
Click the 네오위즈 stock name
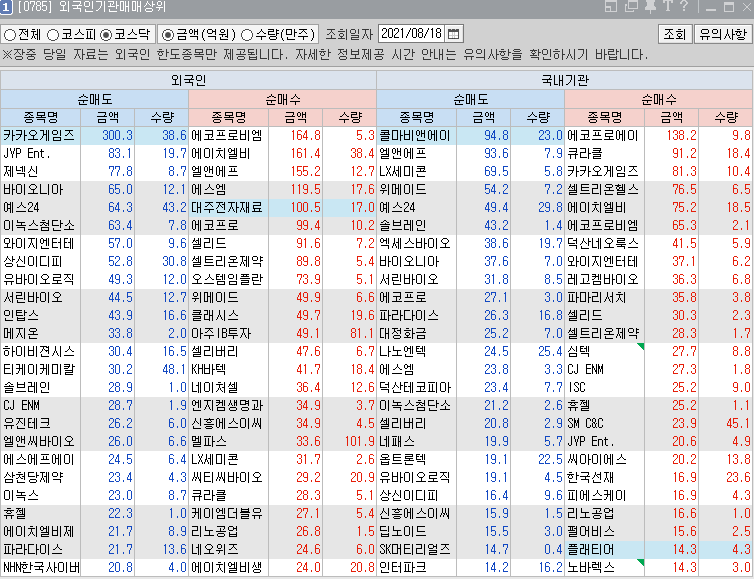(x=215, y=550)
